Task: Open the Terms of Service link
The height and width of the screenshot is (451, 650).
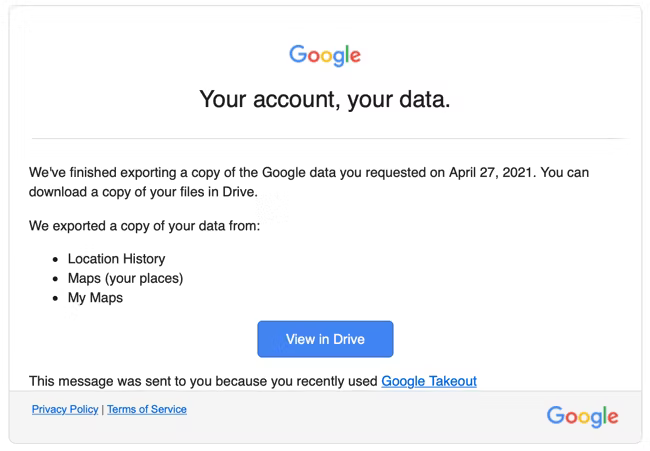Action: 147,409
